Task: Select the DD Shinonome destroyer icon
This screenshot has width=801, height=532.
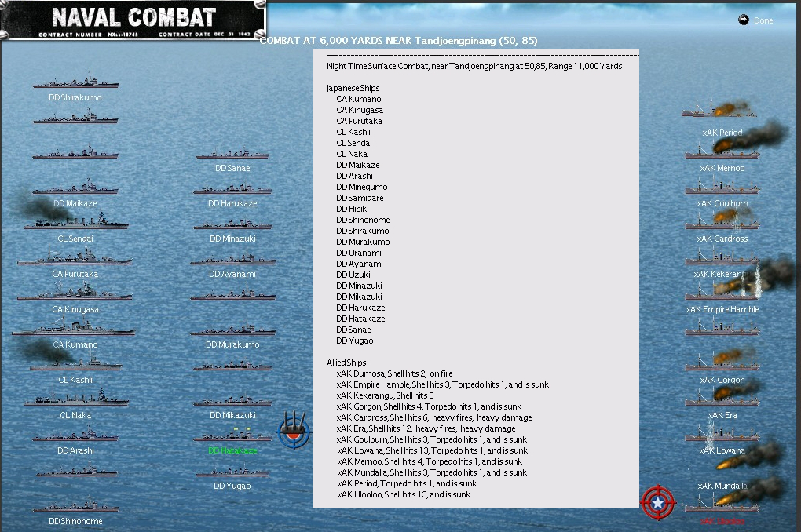Action: [75, 505]
